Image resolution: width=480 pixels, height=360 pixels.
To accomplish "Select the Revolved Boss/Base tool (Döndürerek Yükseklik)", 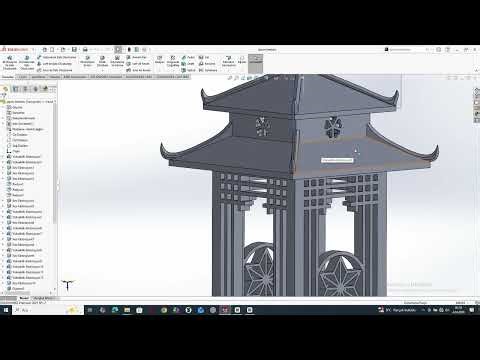I will [x=27, y=62].
